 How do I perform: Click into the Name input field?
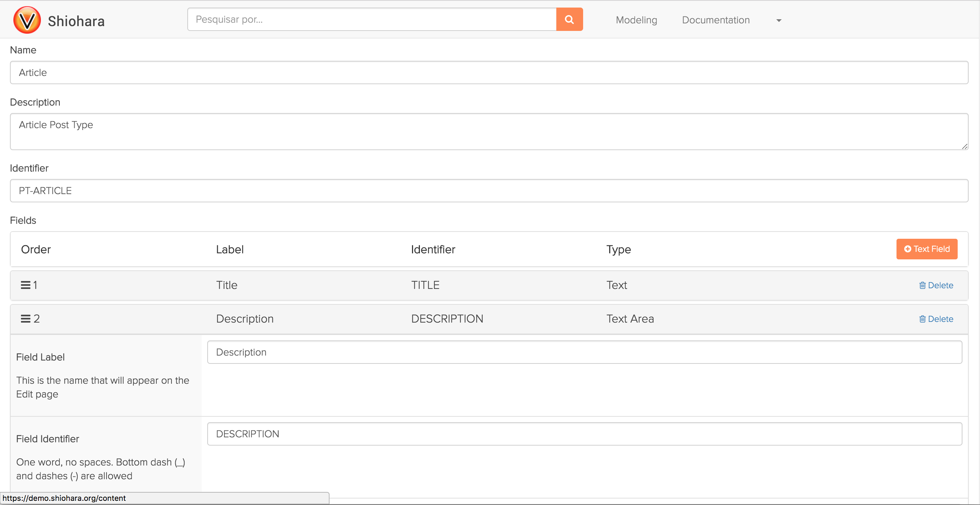tap(489, 72)
